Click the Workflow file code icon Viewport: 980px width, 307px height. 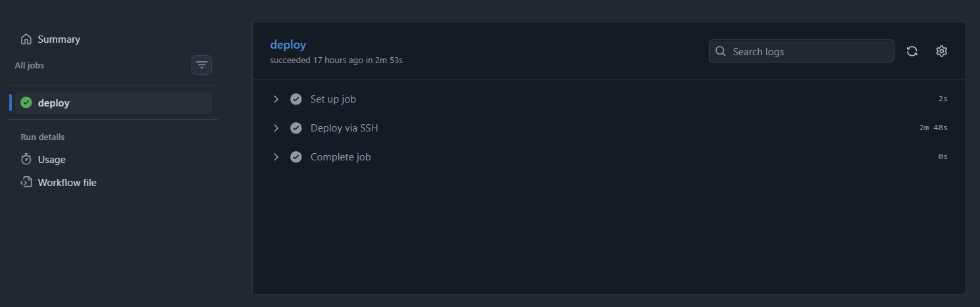pyautogui.click(x=26, y=182)
